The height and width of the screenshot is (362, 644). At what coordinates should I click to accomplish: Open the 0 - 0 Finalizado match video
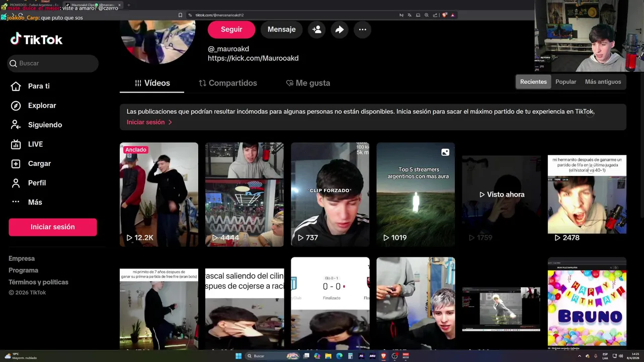[330, 303]
